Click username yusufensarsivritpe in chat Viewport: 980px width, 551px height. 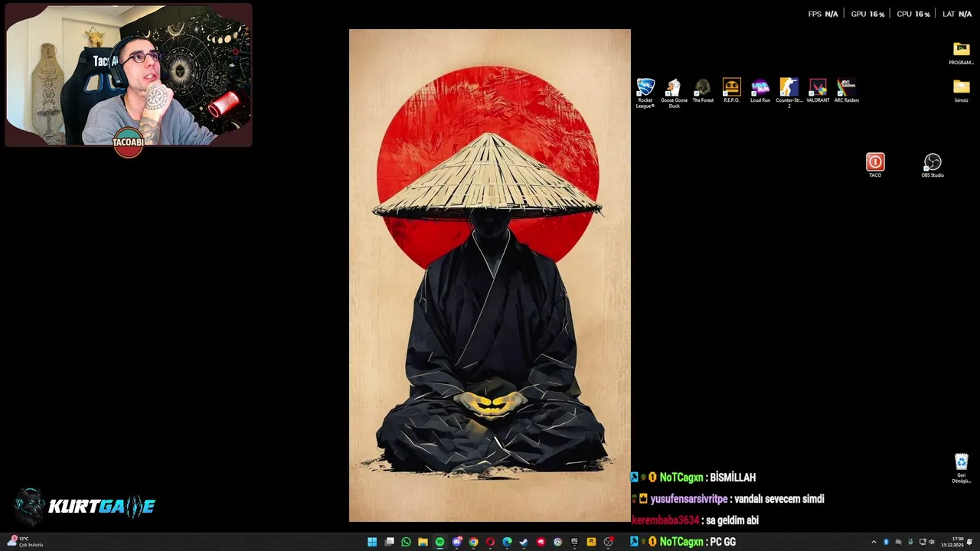coord(689,499)
